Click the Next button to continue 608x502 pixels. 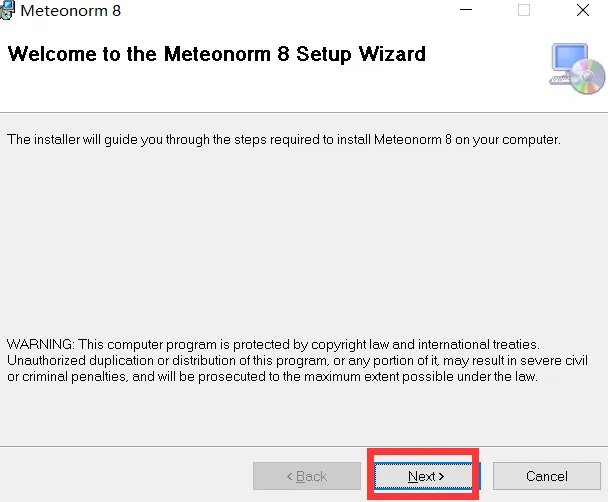[426, 476]
